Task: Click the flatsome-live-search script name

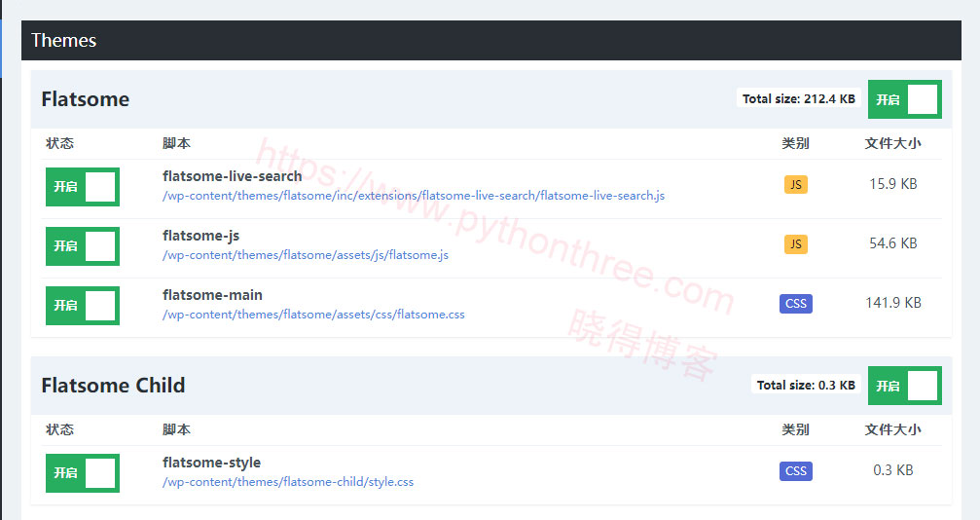Action: (x=232, y=176)
